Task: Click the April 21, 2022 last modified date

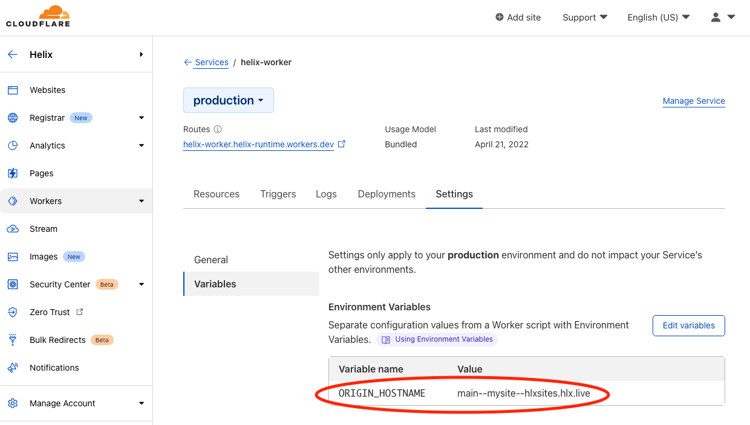Action: [x=501, y=144]
